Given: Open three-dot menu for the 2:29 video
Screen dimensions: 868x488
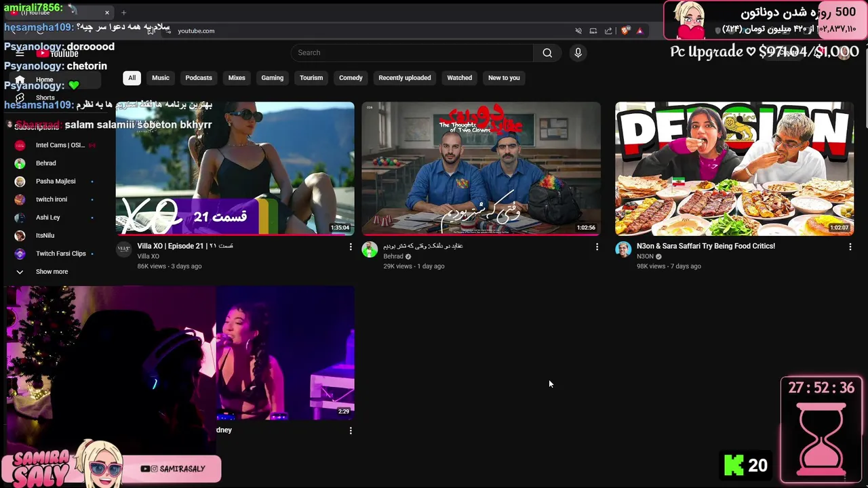Looking at the screenshot, I should coord(351,430).
